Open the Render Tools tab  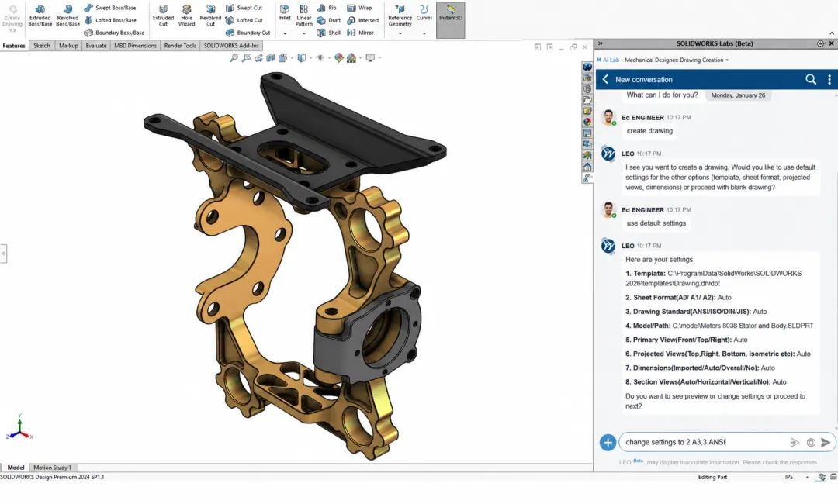tap(180, 46)
